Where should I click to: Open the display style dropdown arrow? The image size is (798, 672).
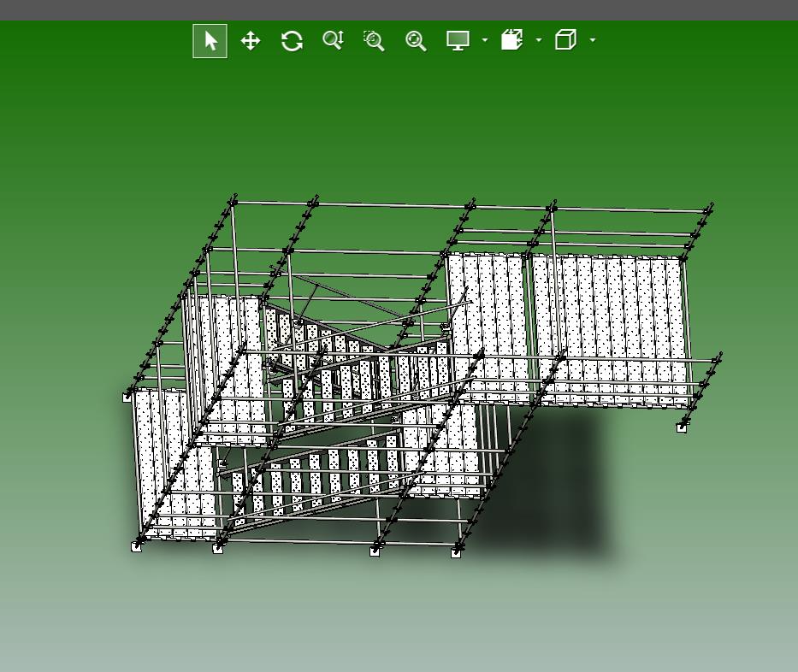point(485,39)
